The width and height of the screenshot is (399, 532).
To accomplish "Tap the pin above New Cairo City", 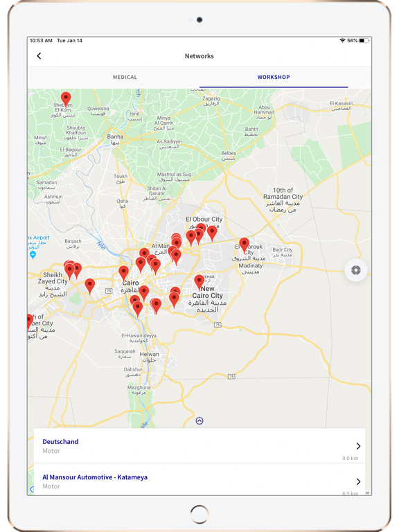I will (x=199, y=282).
